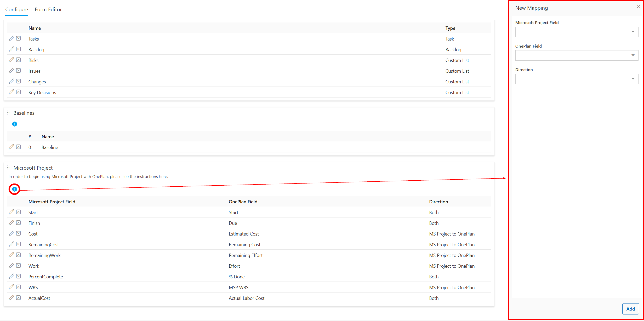Click the 'MSP WBS' cell
Image resolution: width=644 pixels, height=321 pixels.
tap(238, 288)
